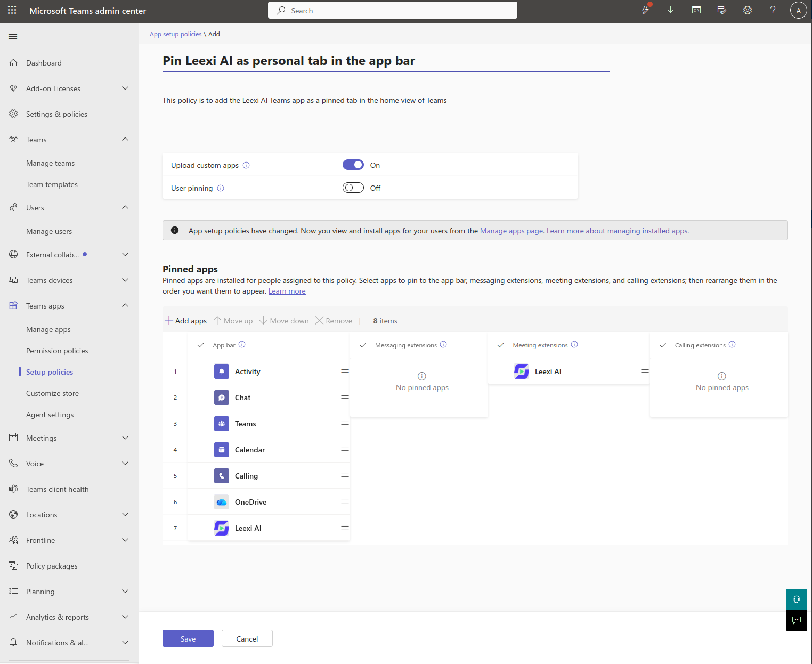812x664 pixels.
Task: Click the help question mark icon
Action: [x=773, y=11]
